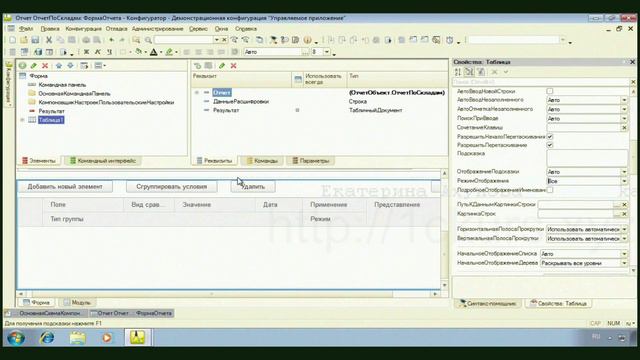Click the properties by category icon in Свойства panel
The image size is (640, 360).
[x=469, y=72]
